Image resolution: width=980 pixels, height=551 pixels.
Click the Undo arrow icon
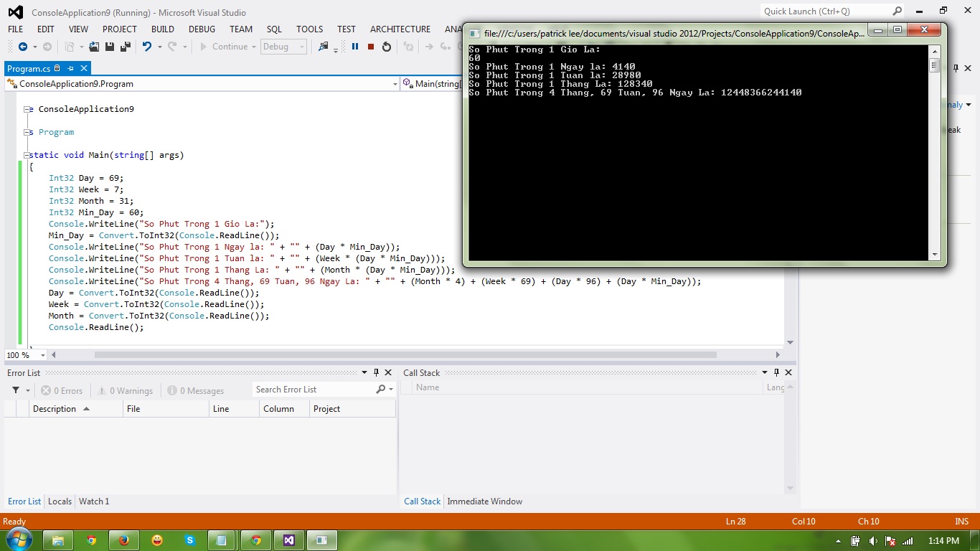[147, 47]
